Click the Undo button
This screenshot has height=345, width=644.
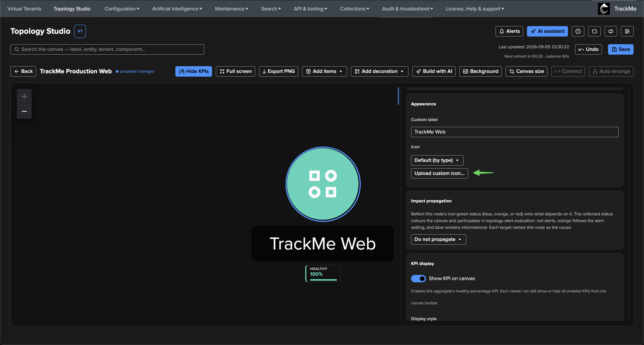(588, 49)
